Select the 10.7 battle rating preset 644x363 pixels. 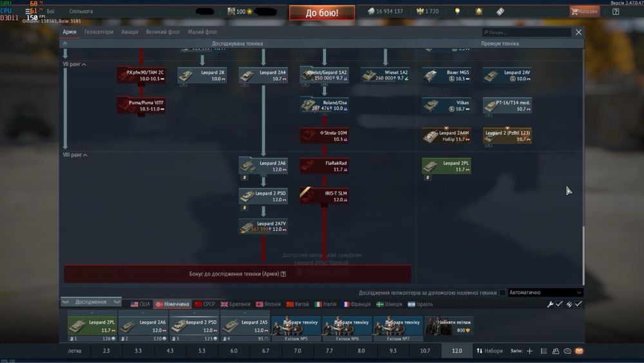[x=425, y=351]
